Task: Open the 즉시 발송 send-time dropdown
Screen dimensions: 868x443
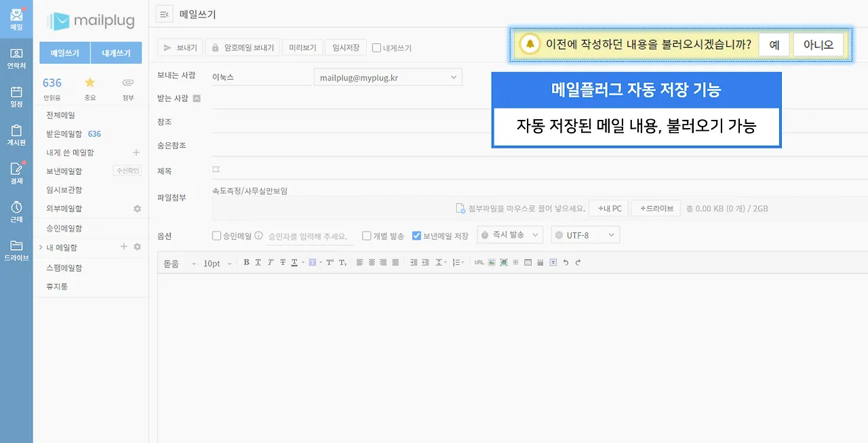Action: [510, 235]
